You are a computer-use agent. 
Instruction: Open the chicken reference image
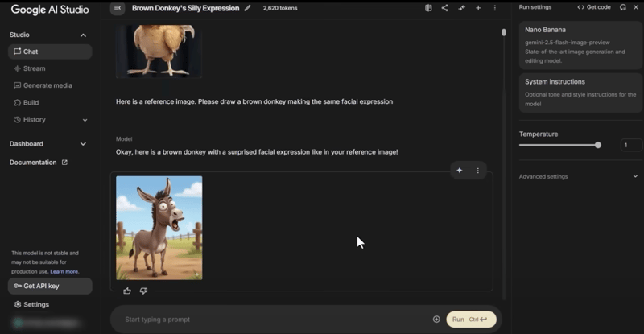159,51
